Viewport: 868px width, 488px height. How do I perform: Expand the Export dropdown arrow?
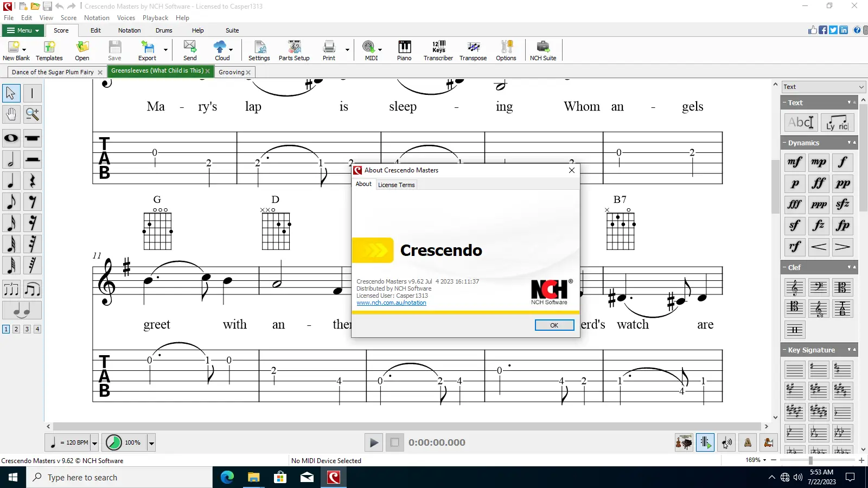click(x=165, y=50)
